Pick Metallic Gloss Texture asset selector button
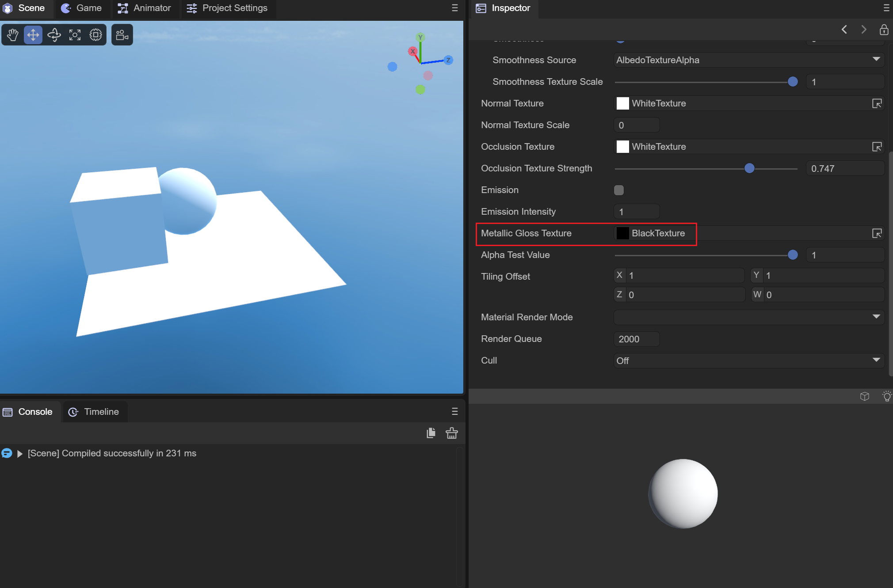 pyautogui.click(x=877, y=233)
